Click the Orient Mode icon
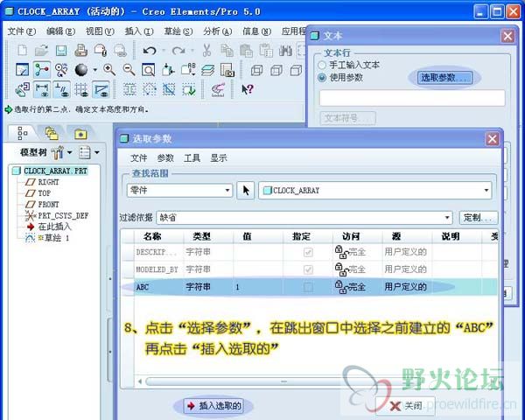This screenshot has width=525, height=420. click(61, 70)
